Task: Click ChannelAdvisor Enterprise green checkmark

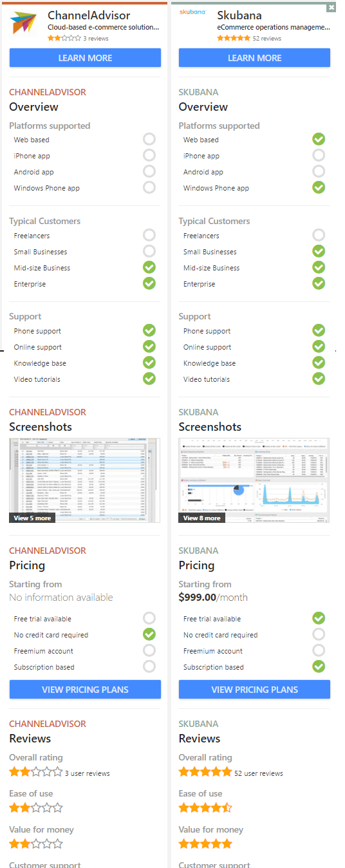Action: tap(149, 283)
